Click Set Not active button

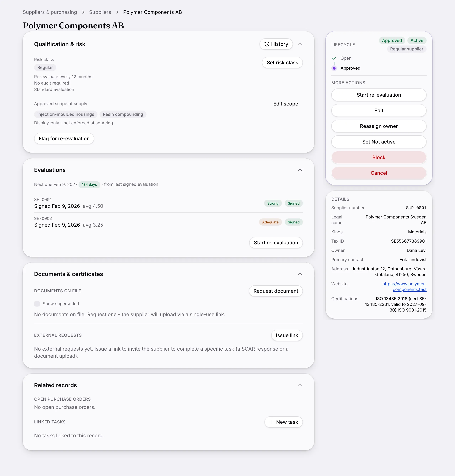(x=379, y=142)
